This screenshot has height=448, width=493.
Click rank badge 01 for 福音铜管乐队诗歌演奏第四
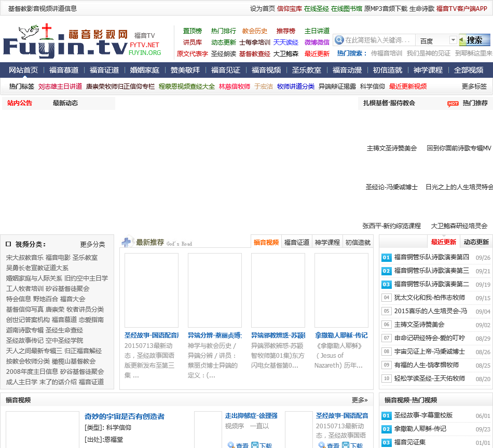[386, 258]
